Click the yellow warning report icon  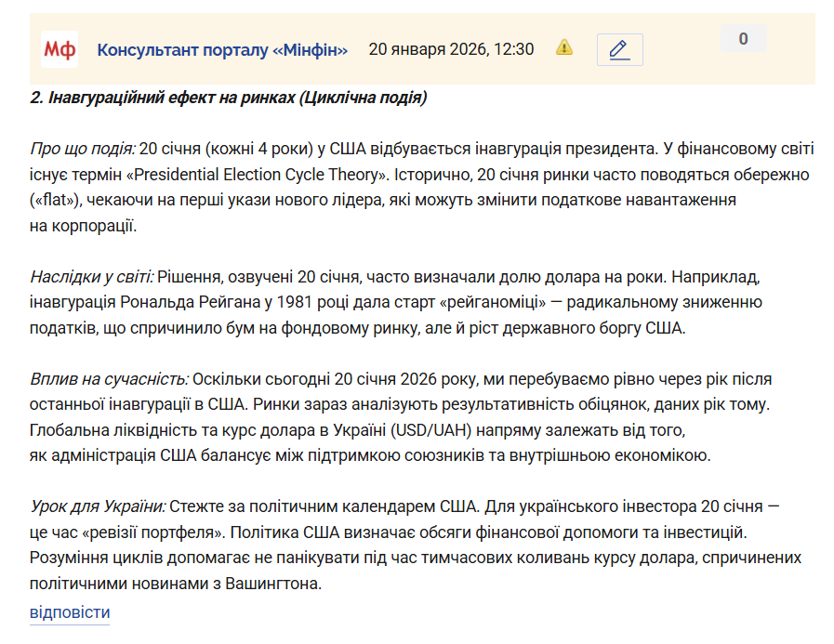[x=564, y=48]
